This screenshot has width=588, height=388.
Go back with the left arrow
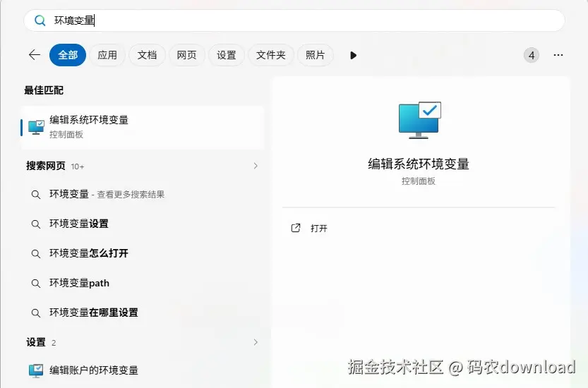coord(35,55)
